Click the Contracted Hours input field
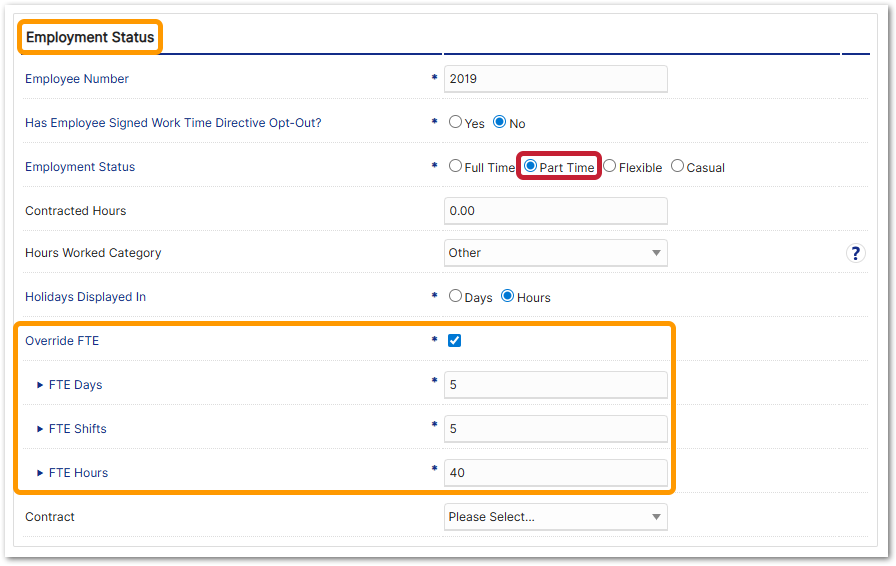Image resolution: width=896 pixels, height=566 pixels. coord(555,211)
